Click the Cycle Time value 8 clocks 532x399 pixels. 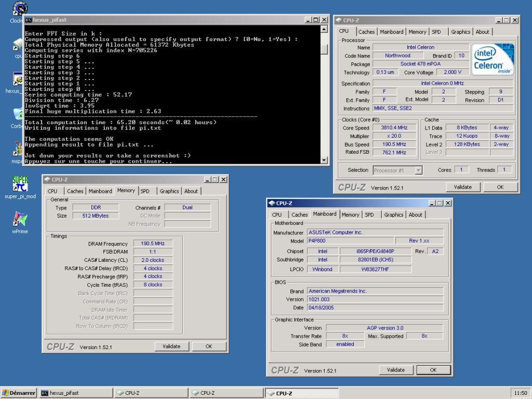(153, 285)
